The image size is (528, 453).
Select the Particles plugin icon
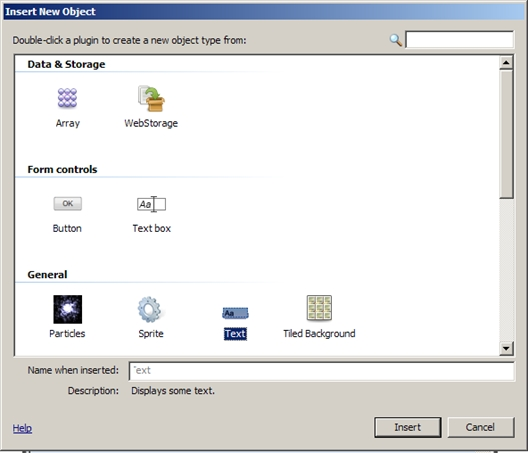tap(67, 309)
